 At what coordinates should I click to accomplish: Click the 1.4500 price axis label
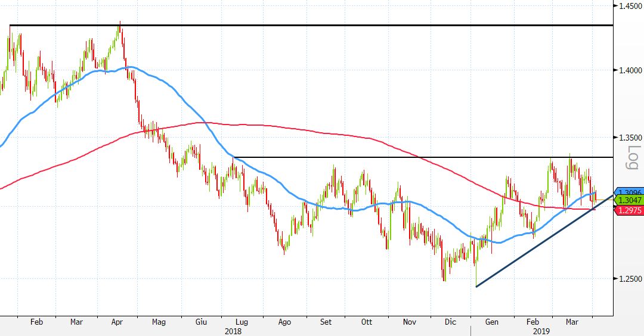click(630, 6)
